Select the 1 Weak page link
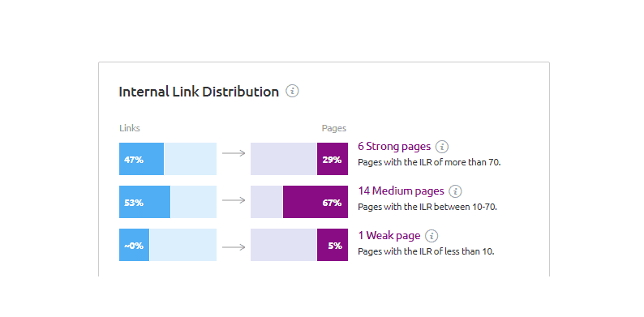This screenshot has height=317, width=644. (389, 236)
